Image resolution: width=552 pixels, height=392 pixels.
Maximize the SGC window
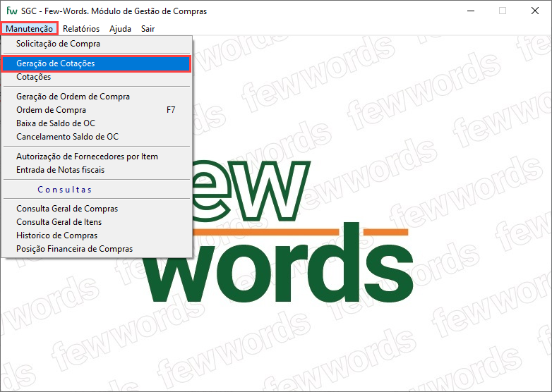click(503, 11)
